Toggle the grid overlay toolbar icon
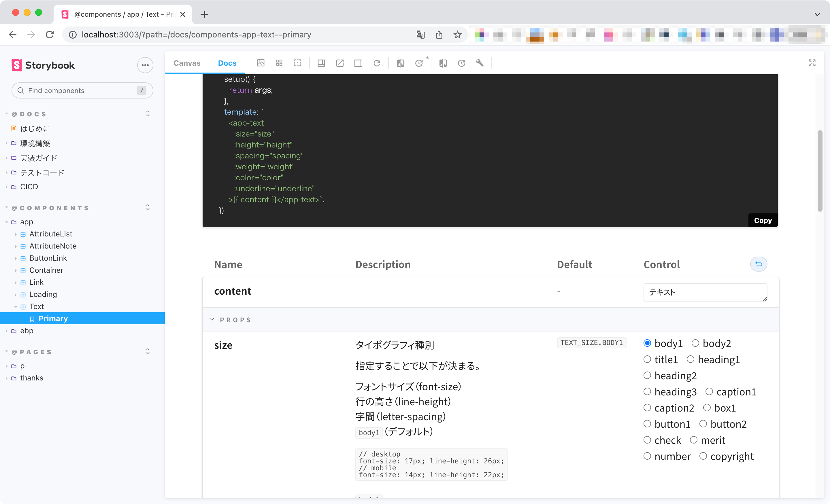 pyautogui.click(x=279, y=63)
